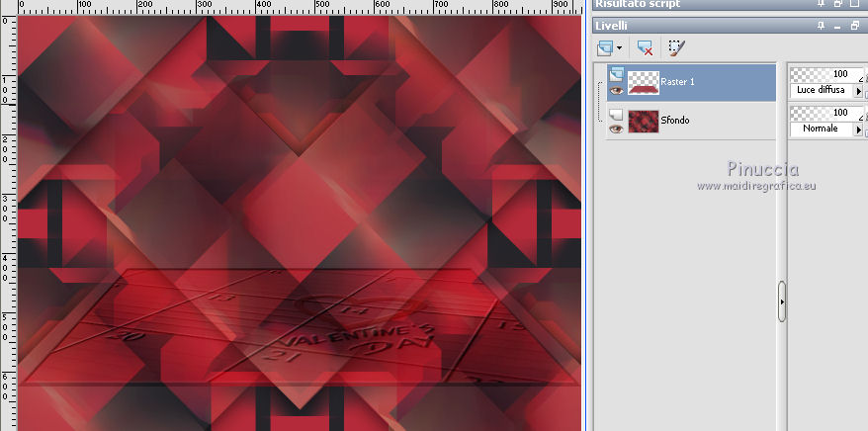Screen dimensions: 868x431
Task: Pin the Livelli panel
Action: tap(822, 26)
